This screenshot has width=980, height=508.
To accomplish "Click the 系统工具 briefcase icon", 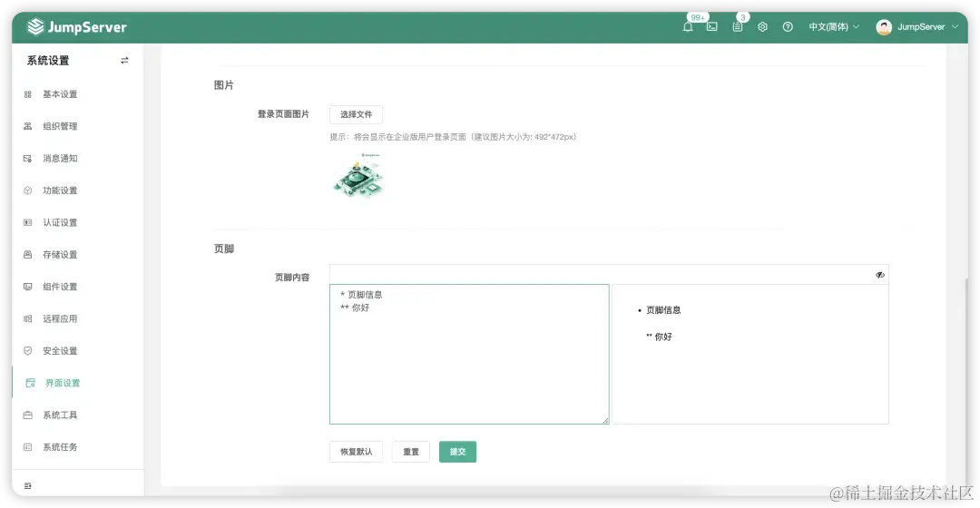I will click(x=27, y=415).
